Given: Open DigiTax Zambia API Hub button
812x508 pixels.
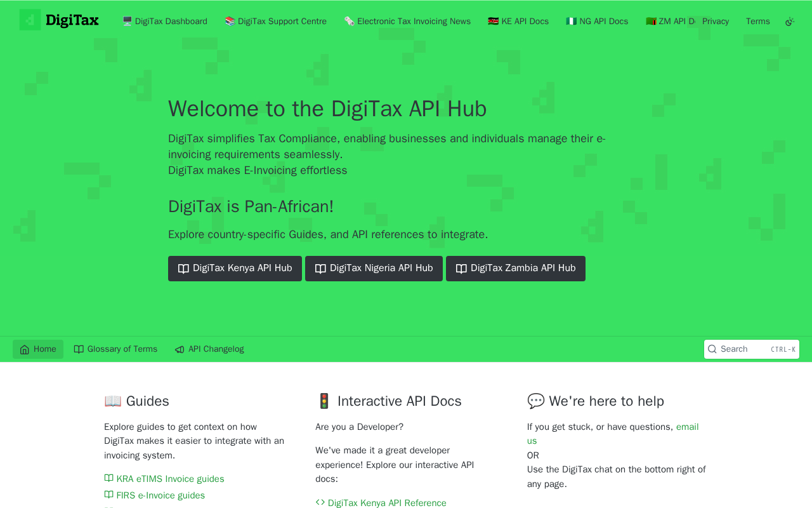Looking at the screenshot, I should click(x=516, y=269).
